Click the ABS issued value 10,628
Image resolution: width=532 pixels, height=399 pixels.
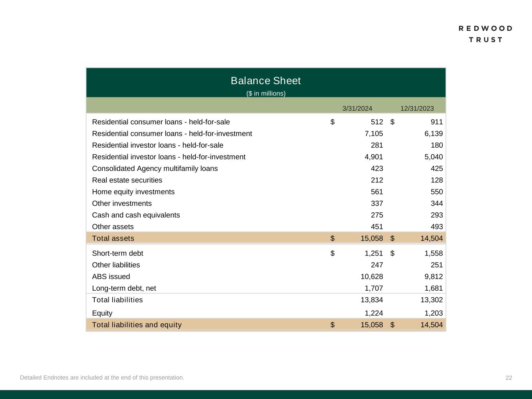(x=371, y=277)
